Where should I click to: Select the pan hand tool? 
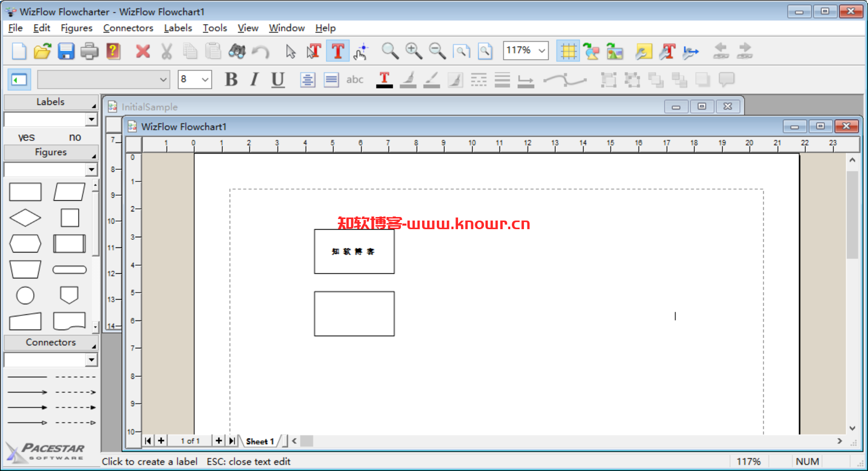pyautogui.click(x=361, y=51)
